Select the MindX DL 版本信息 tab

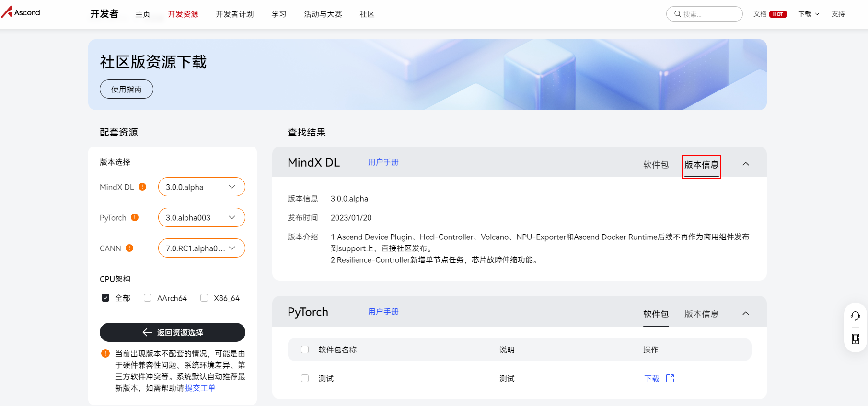[701, 165]
